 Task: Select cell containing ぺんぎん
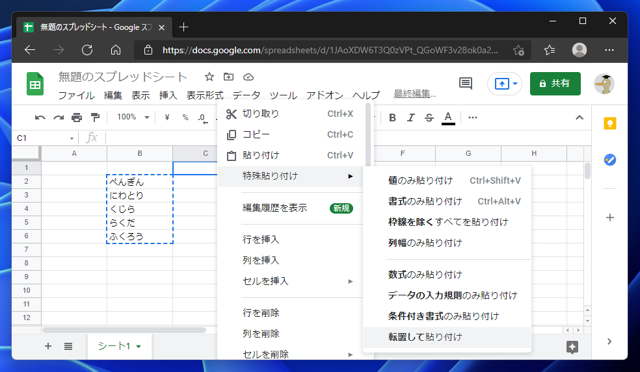pos(140,181)
